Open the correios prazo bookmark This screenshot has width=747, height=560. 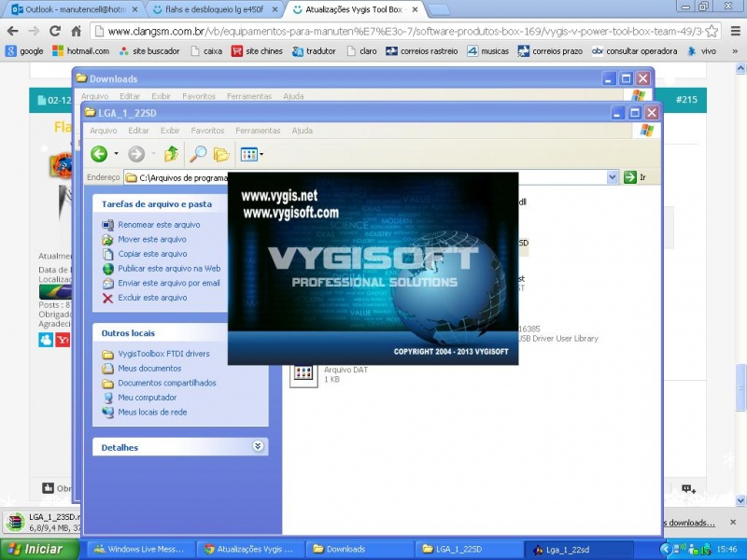point(550,51)
